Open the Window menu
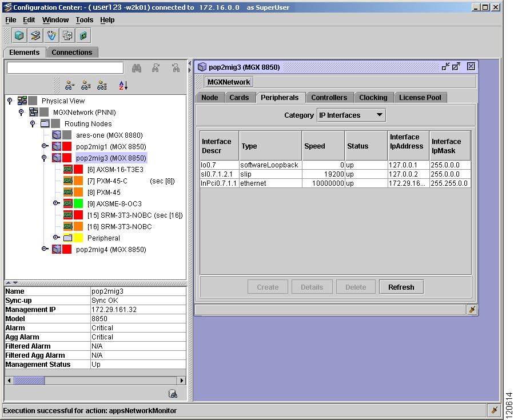 [x=55, y=20]
